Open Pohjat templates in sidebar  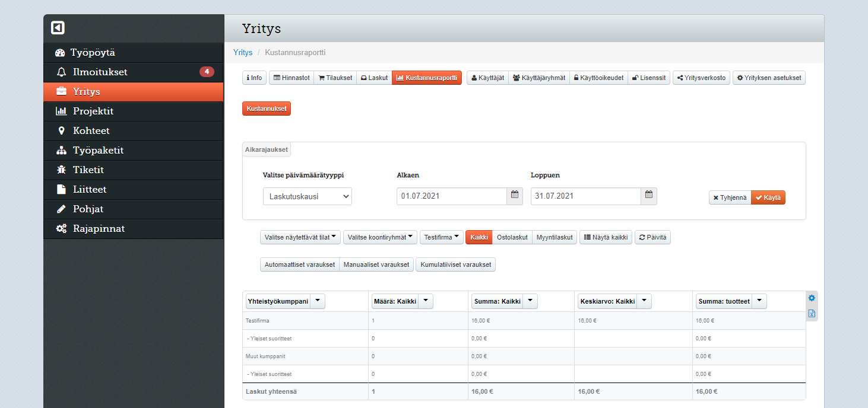(x=134, y=209)
